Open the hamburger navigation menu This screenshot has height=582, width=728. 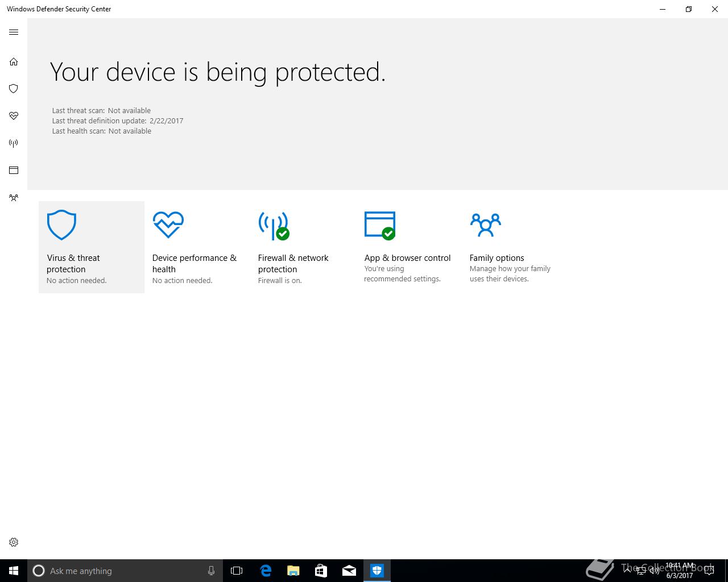[14, 32]
